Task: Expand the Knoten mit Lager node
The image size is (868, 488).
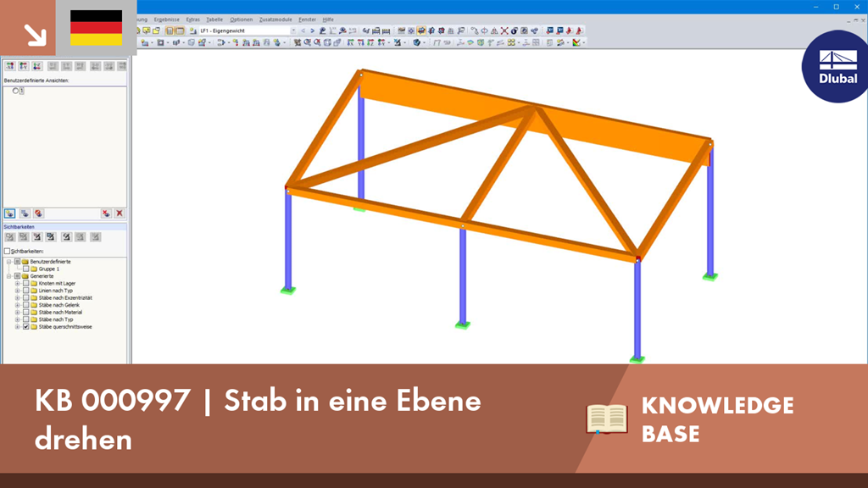Action: click(18, 283)
